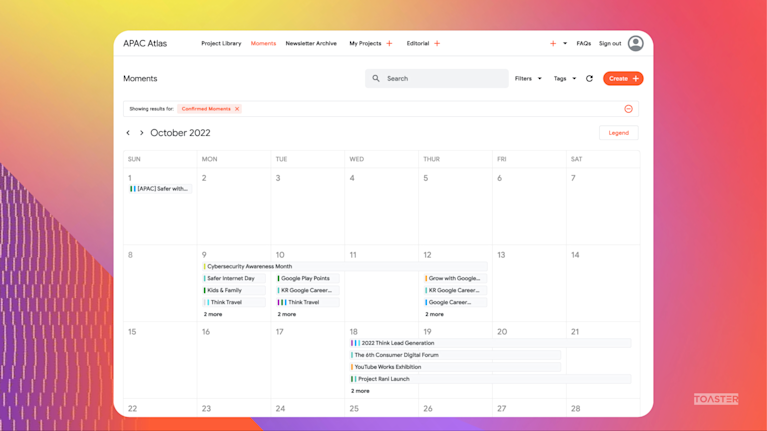
Task: Click the APAC Atlas logo
Action: (x=145, y=44)
